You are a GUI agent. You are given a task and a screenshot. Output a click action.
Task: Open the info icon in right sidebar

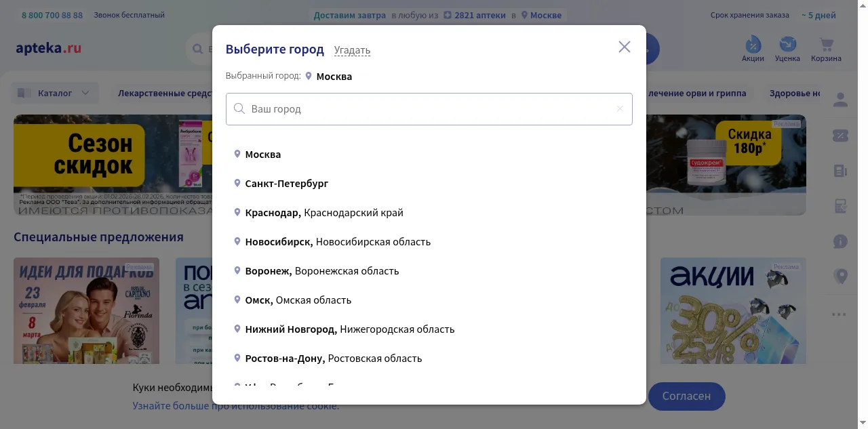[x=840, y=241]
